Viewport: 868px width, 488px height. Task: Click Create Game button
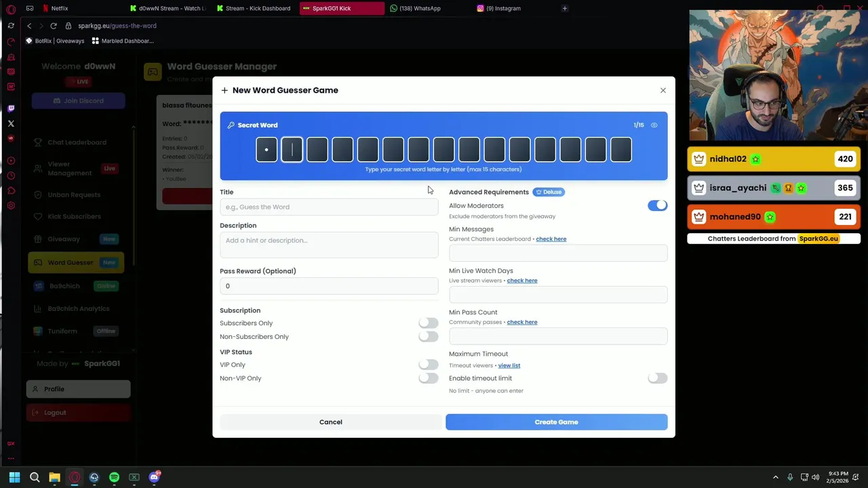coord(556,422)
